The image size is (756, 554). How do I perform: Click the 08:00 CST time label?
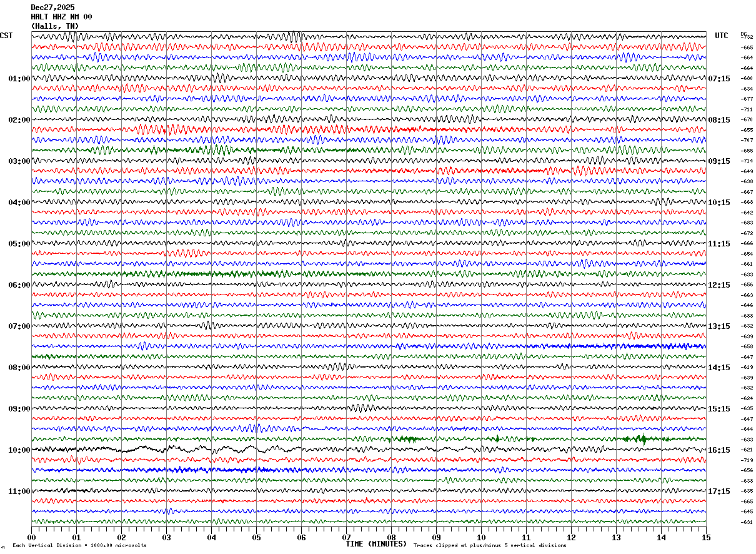tap(19, 368)
